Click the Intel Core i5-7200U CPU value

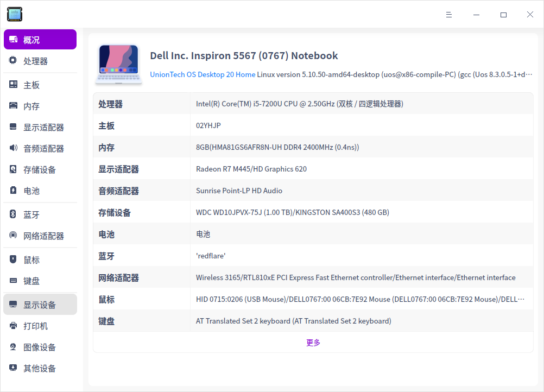[x=299, y=104]
